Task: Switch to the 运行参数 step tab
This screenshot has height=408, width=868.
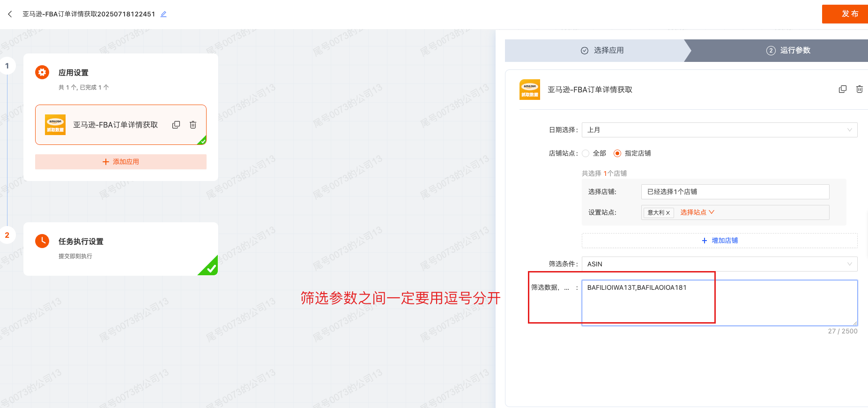Action: point(788,50)
